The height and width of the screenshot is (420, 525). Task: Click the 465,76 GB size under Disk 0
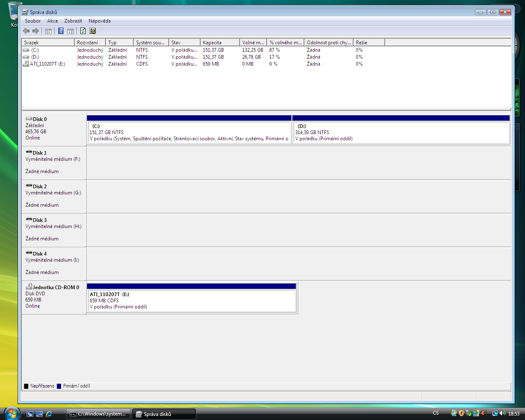pos(36,132)
